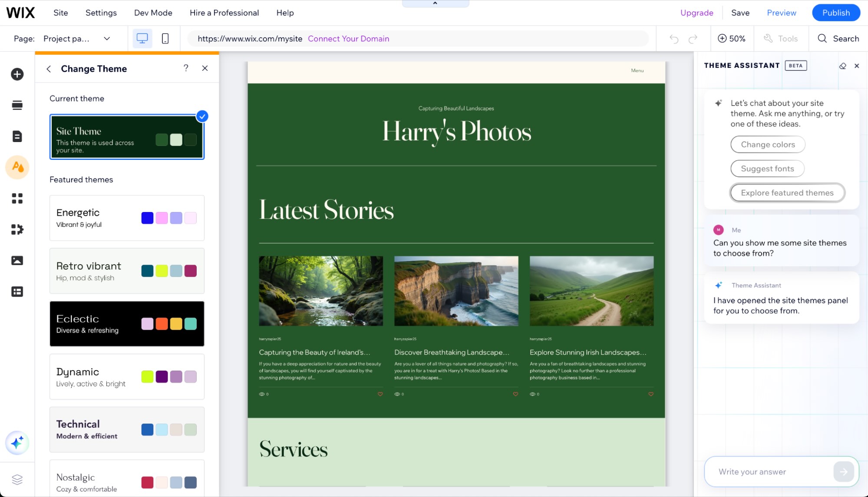
Task: Clear the Theme Assistant chat with eraser icon
Action: coord(842,66)
